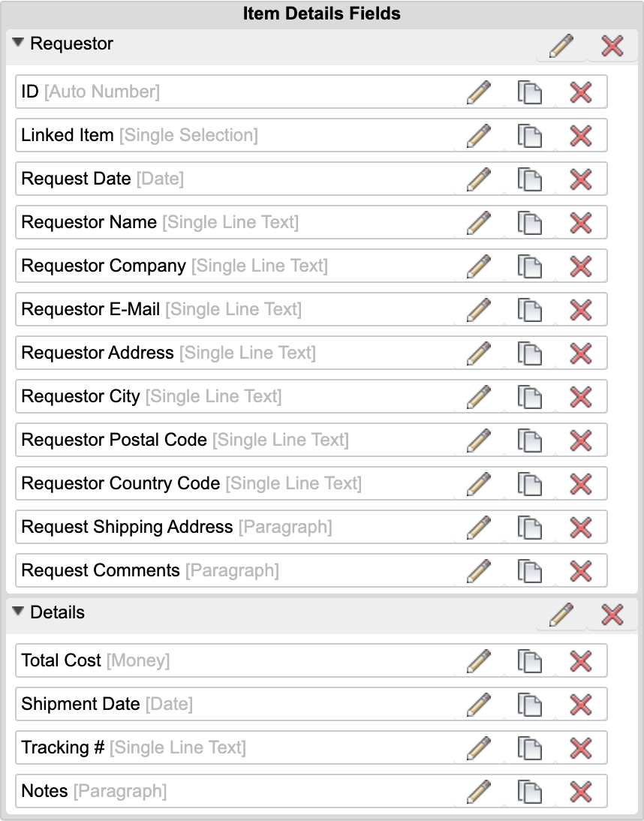
Task: Delete the Requestor Postal Code field
Action: (580, 441)
